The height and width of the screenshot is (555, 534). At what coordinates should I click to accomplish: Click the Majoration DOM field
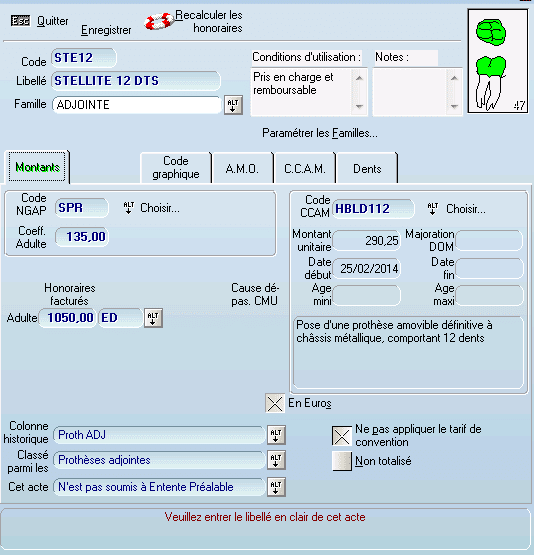point(489,241)
